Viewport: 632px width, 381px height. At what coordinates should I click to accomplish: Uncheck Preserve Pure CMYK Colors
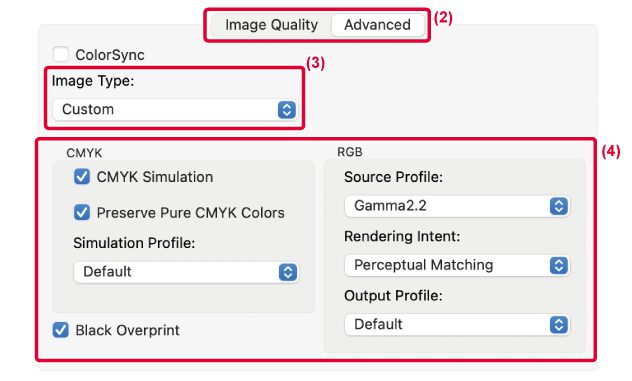(x=82, y=212)
